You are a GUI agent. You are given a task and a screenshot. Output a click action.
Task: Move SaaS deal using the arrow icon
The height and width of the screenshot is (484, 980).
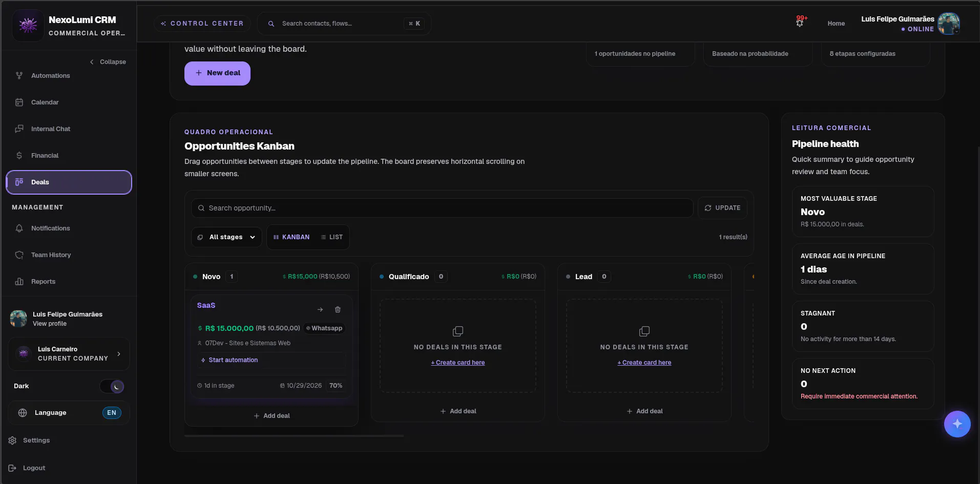320,309
